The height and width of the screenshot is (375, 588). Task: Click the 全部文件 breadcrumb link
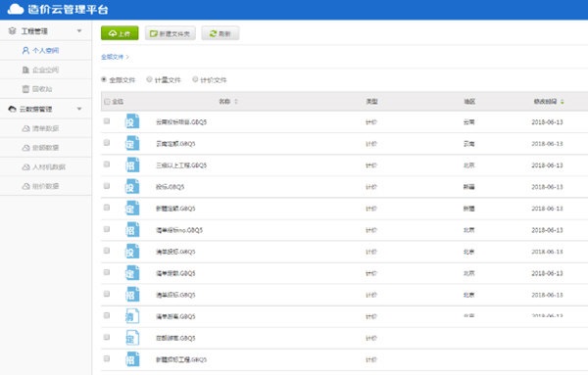112,57
